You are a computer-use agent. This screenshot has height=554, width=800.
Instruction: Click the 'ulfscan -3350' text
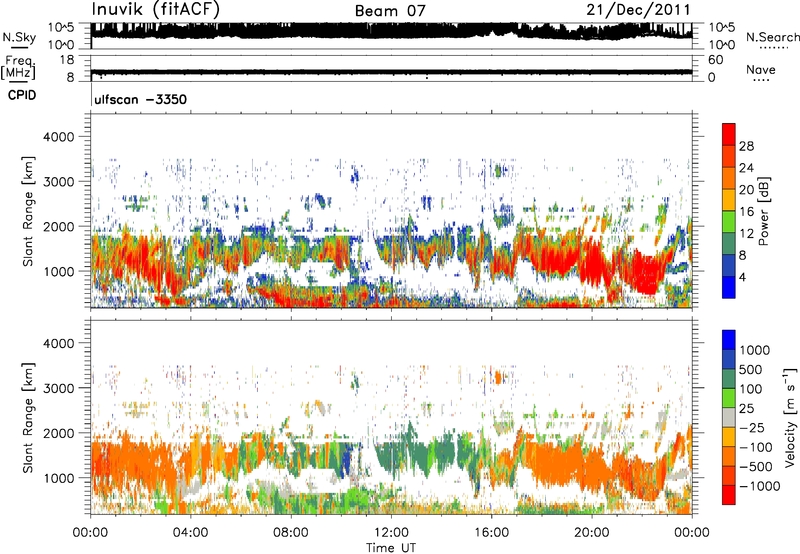pos(140,99)
